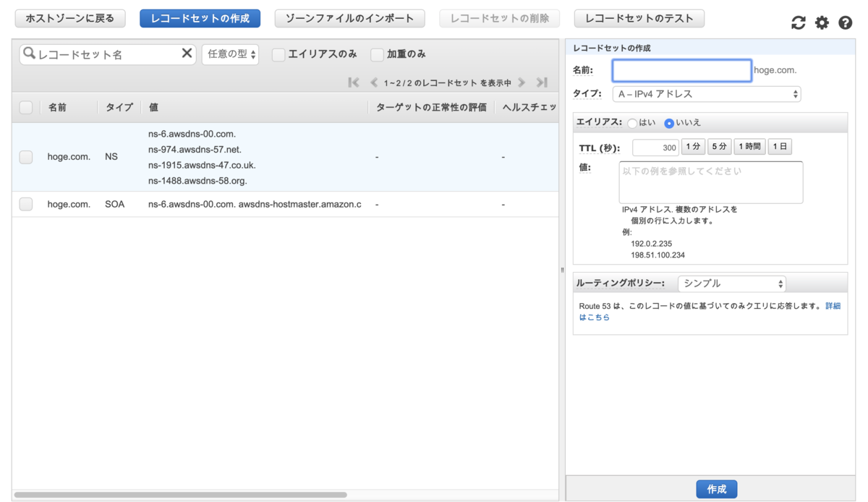Jump to last page of record sets
Viewport: 868px width, 502px height.
click(x=542, y=82)
